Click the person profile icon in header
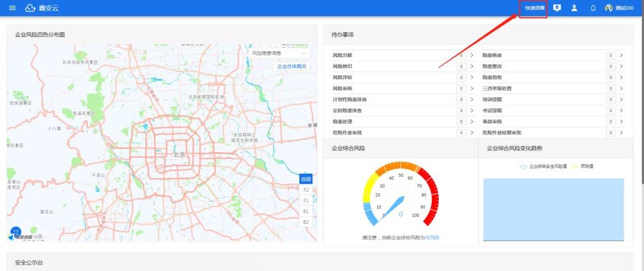Screen dimensions: 644x271 click(574, 8)
